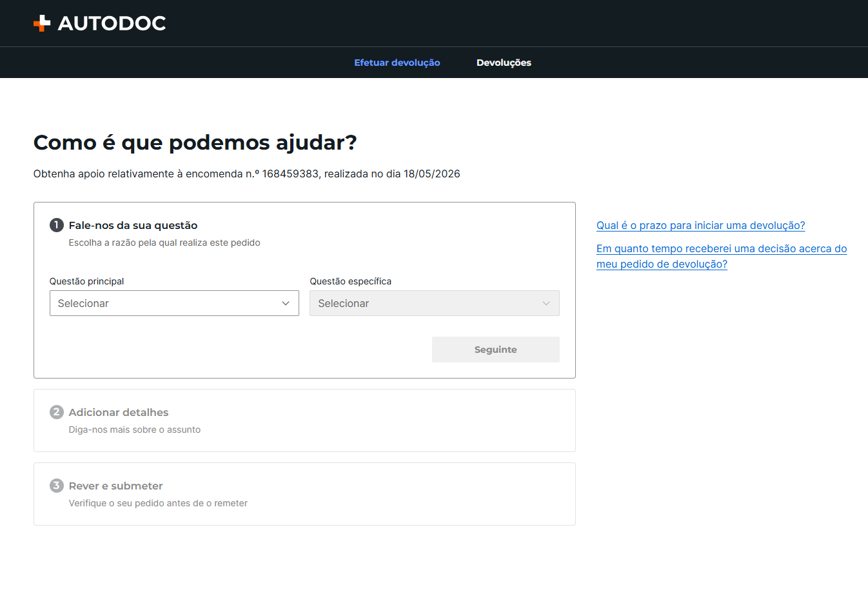
Task: Click the Questão principal label
Action: tap(87, 281)
